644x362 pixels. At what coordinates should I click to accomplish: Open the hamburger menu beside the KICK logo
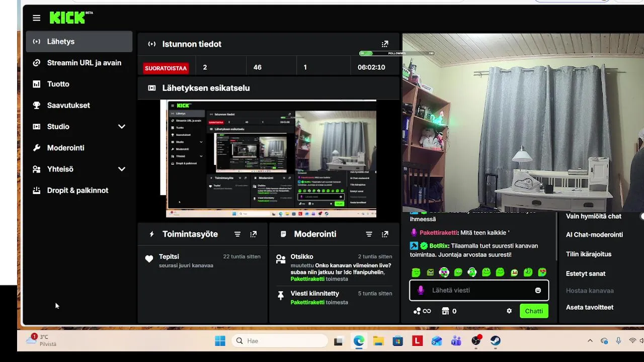(36, 18)
